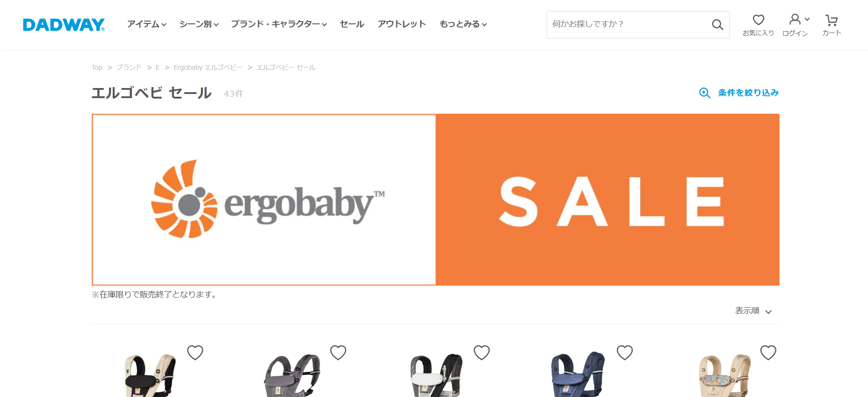Expand the アイテム dropdown menu

(147, 24)
